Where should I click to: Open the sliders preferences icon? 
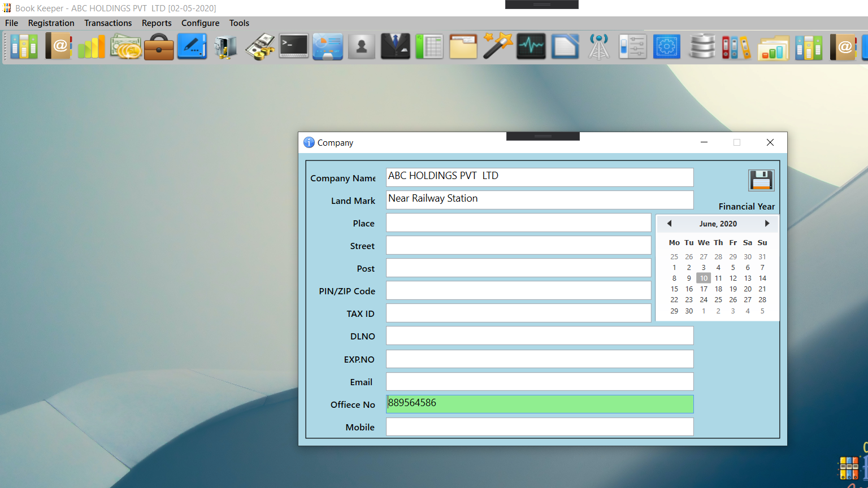click(x=633, y=47)
